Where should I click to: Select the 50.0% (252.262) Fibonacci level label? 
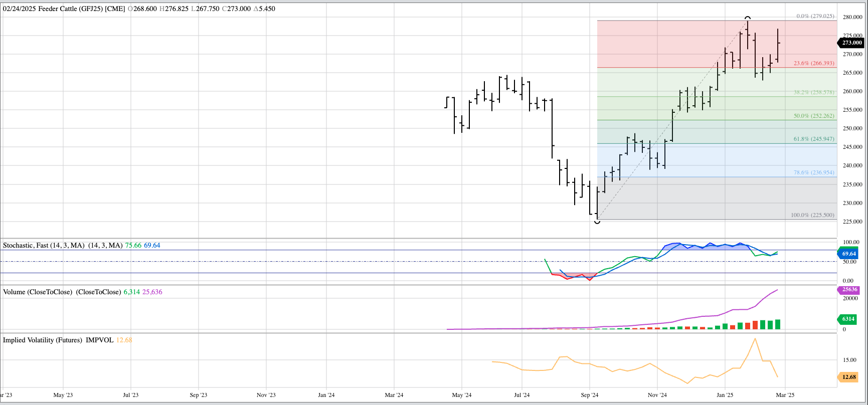tap(814, 116)
